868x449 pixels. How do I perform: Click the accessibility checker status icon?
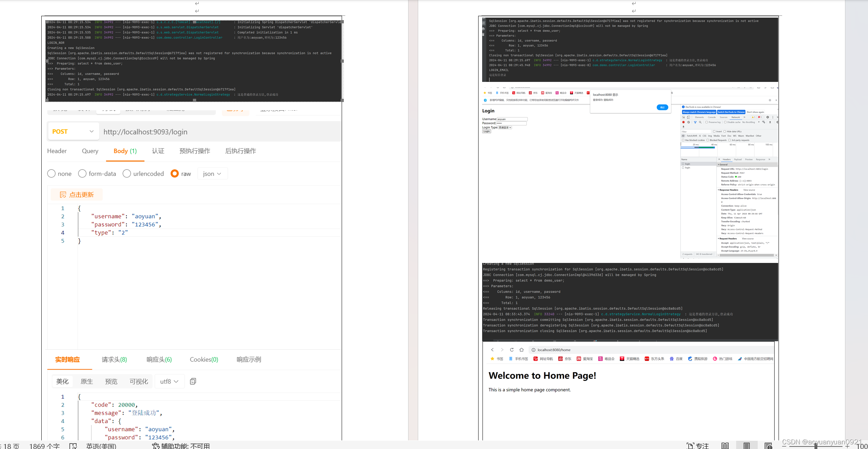click(x=156, y=446)
